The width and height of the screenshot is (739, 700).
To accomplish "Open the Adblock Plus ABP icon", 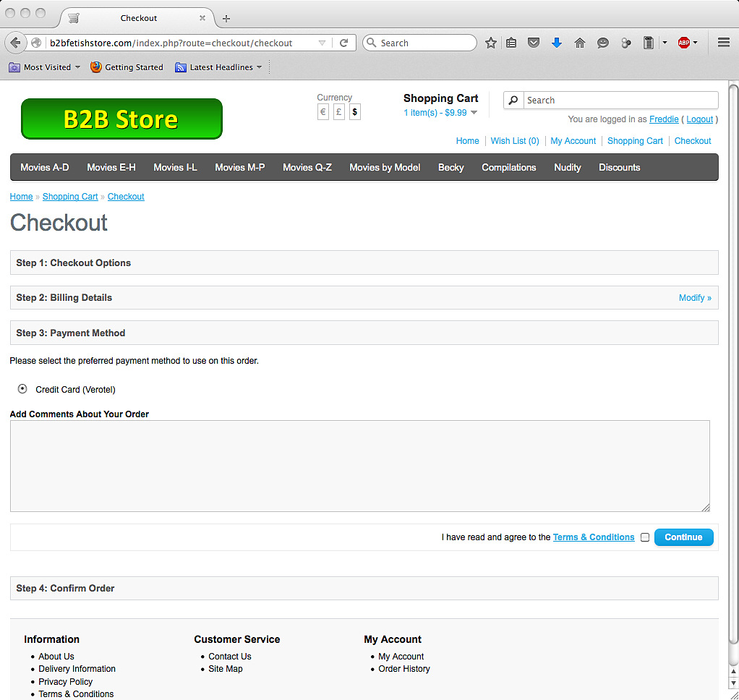I will (x=683, y=43).
